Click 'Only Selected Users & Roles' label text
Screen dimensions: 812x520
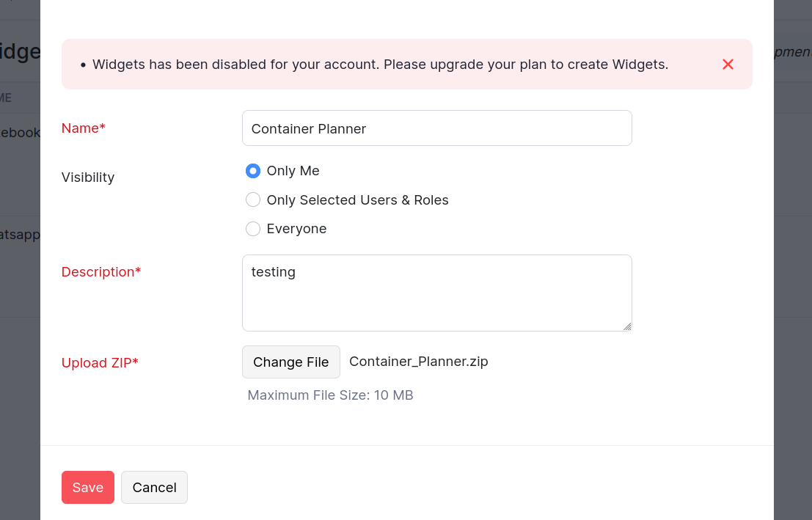pyautogui.click(x=357, y=200)
